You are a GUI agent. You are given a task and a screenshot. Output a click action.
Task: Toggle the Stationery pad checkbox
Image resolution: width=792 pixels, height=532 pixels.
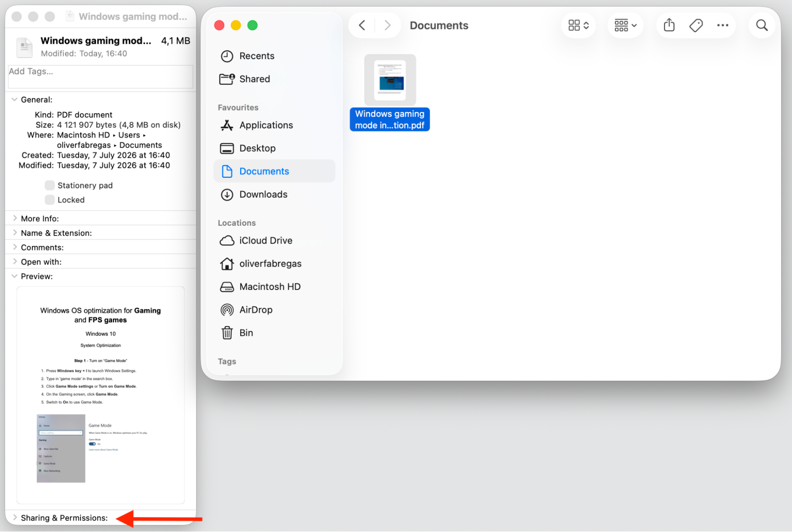click(50, 185)
